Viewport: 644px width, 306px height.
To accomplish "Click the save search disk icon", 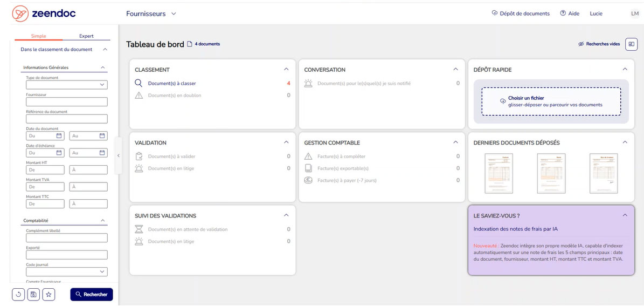I will (33, 295).
